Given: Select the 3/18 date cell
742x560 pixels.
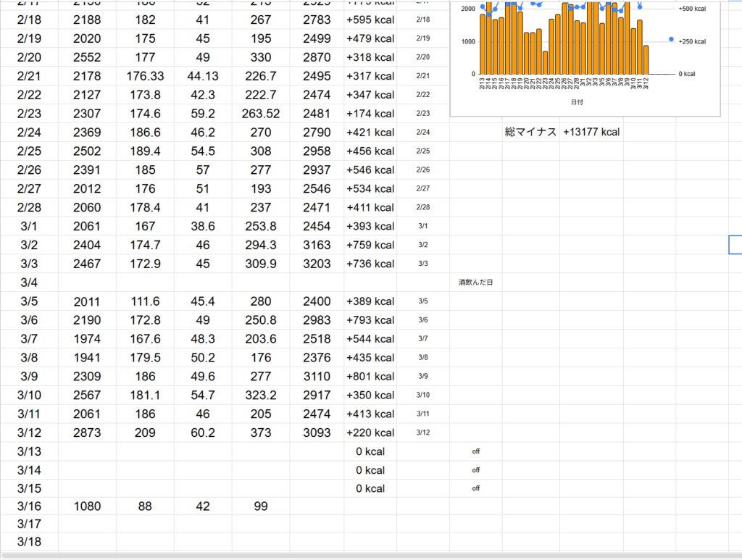Looking at the screenshot, I should point(29,542).
